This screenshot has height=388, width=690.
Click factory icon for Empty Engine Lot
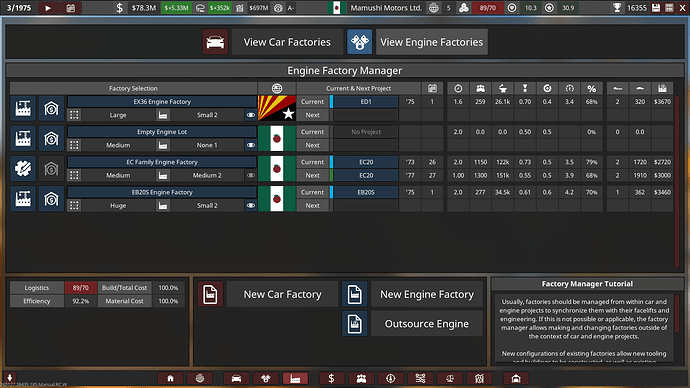[x=23, y=139]
